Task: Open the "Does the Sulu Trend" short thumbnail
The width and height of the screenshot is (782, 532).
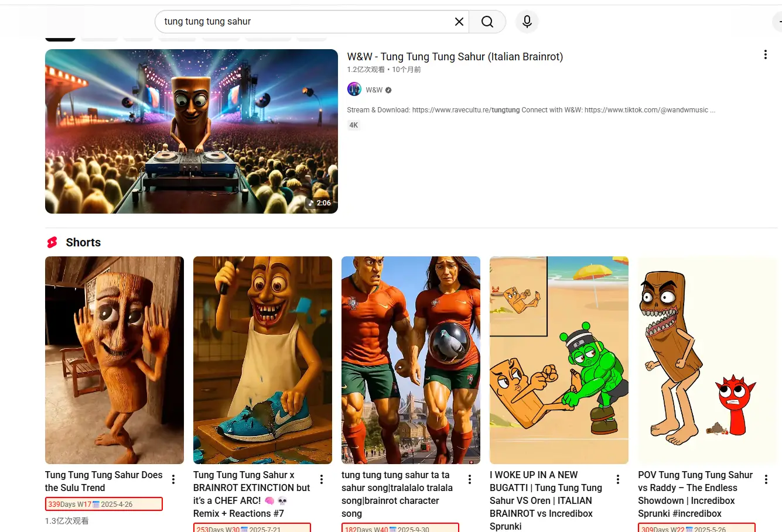Action: point(114,360)
